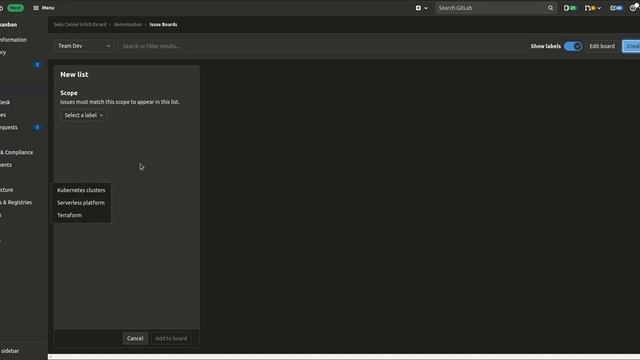640x360 pixels.
Task: Open the Select a label dropdown
Action: [x=84, y=116]
